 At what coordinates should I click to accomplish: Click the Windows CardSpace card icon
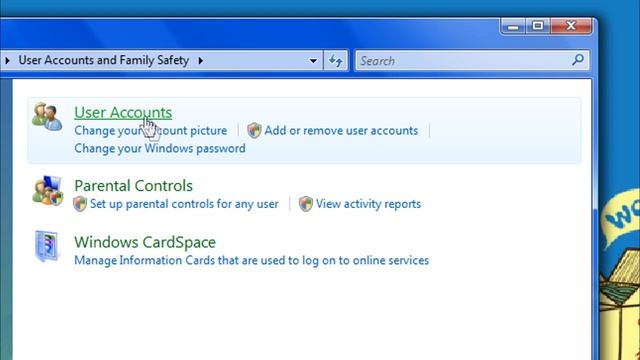click(47, 246)
